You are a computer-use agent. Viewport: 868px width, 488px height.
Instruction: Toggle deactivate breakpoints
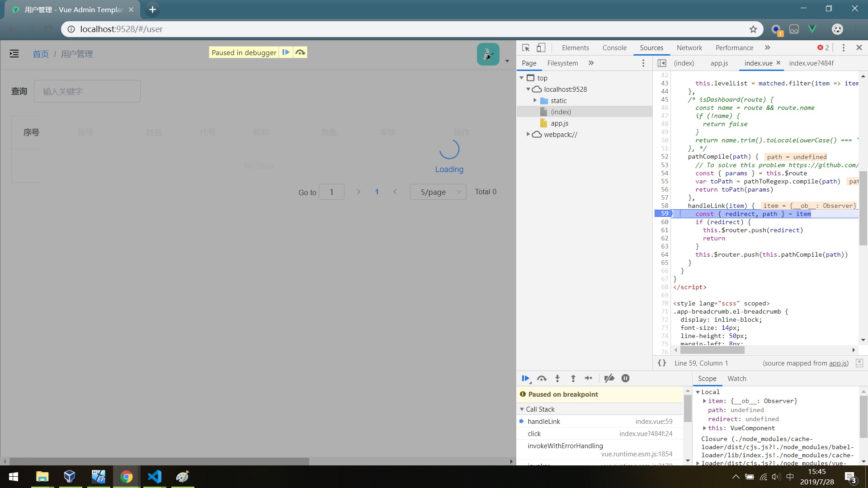point(609,379)
